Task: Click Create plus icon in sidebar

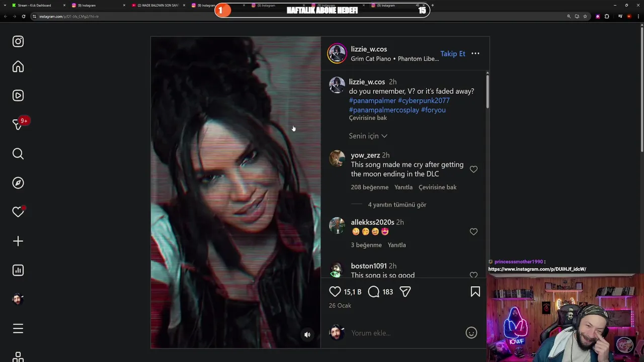Action: 18,241
